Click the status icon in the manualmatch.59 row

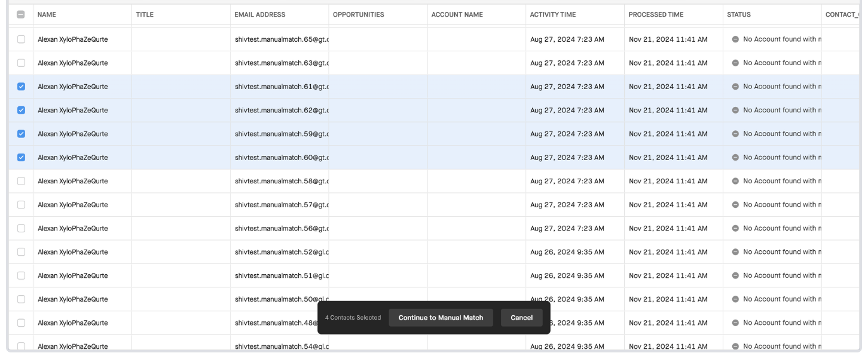[x=735, y=134]
